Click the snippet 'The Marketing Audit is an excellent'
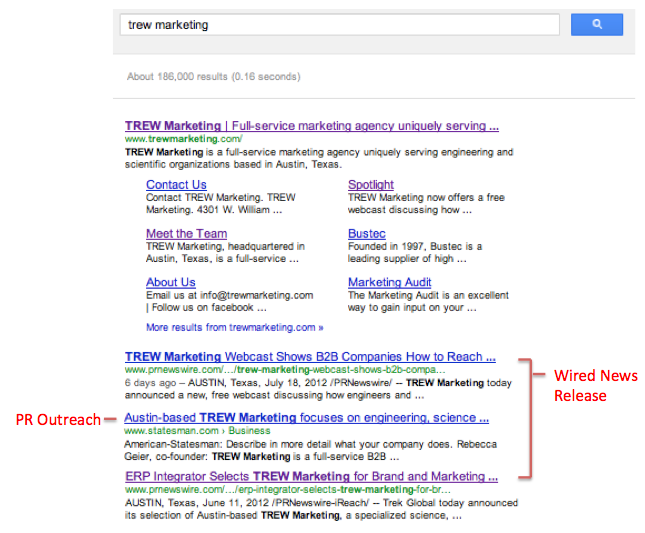Viewport: 645px width, 533px height. pyautogui.click(x=428, y=295)
